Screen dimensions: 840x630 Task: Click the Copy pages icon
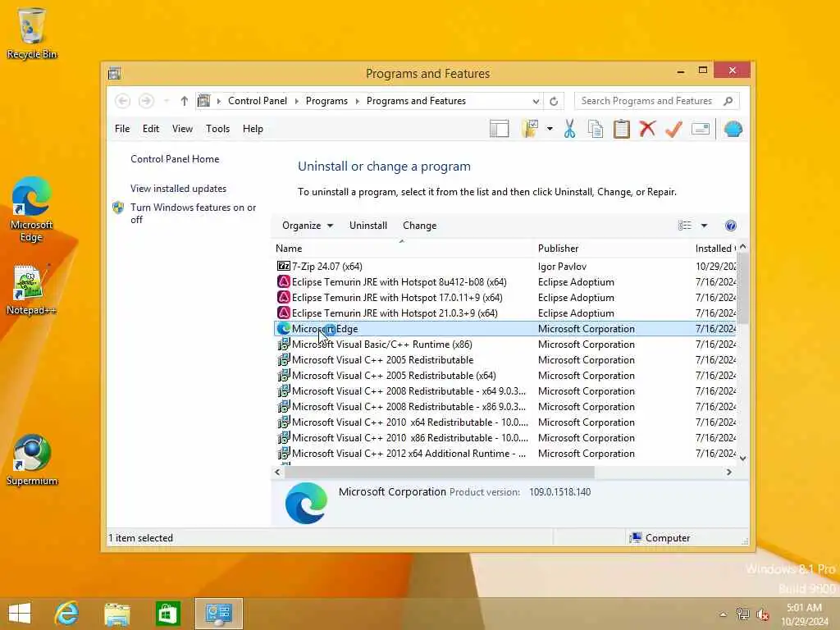(596, 129)
